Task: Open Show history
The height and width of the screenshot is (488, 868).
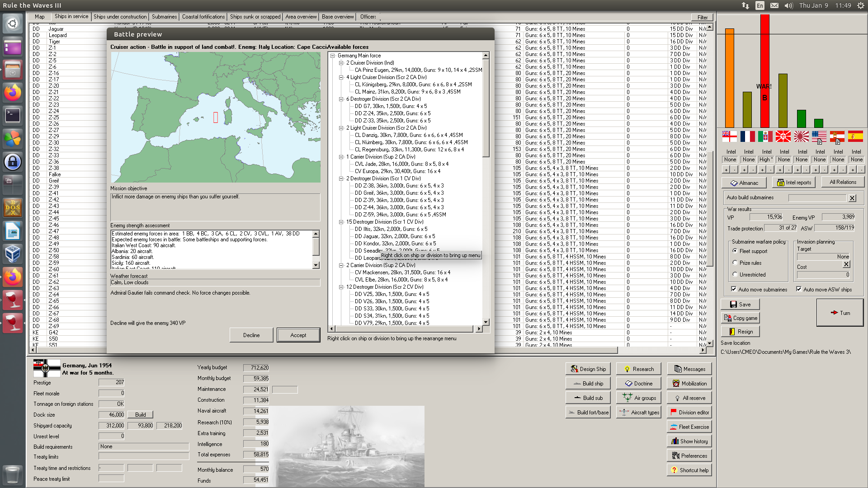Action: point(689,441)
